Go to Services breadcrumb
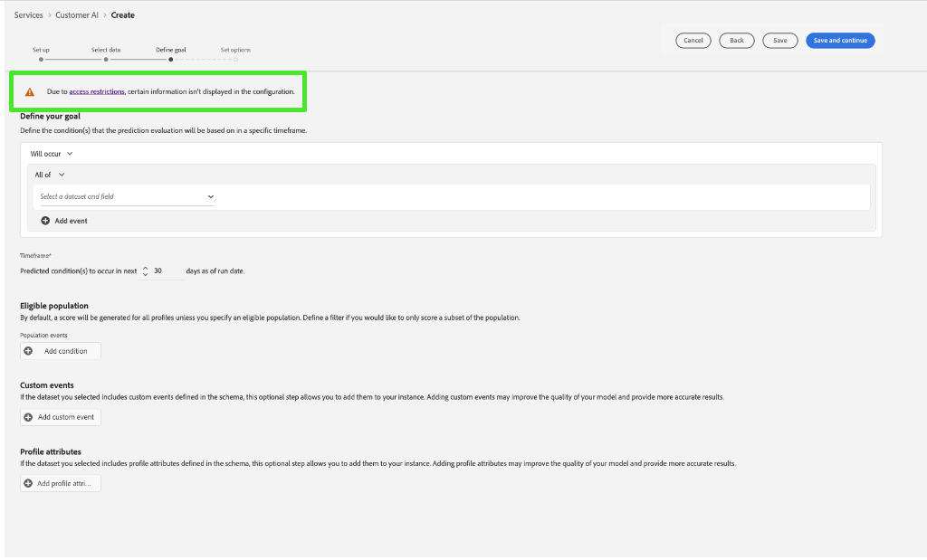The height and width of the screenshot is (560, 927). [x=28, y=14]
